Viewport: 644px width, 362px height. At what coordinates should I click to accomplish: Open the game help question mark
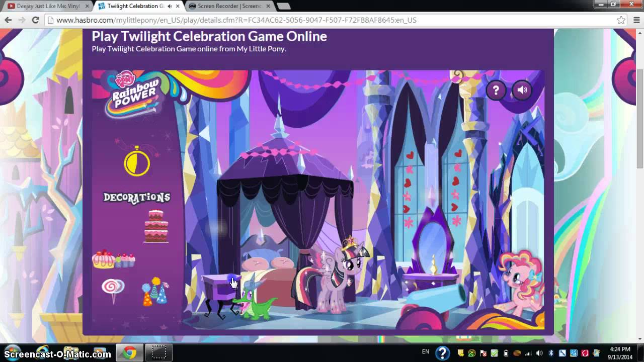click(x=496, y=90)
